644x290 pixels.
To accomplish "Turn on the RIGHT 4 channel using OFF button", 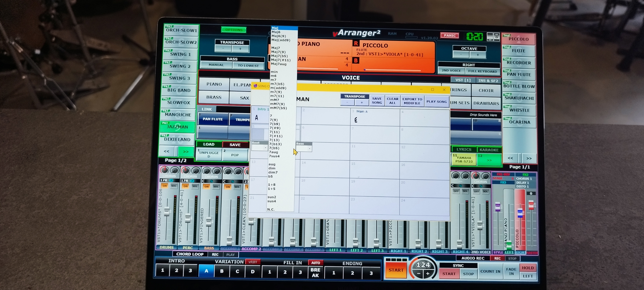I will [456, 191].
